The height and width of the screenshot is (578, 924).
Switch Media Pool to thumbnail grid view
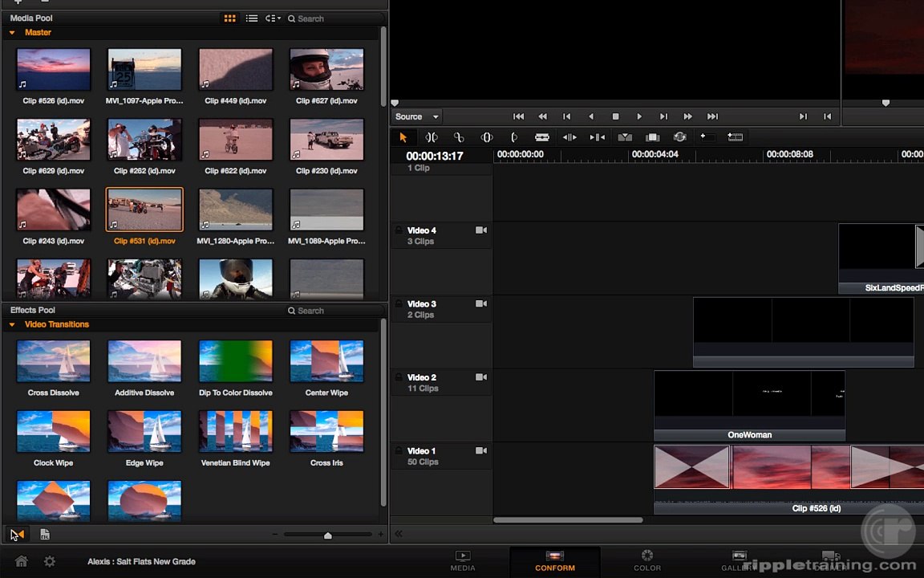pyautogui.click(x=230, y=18)
